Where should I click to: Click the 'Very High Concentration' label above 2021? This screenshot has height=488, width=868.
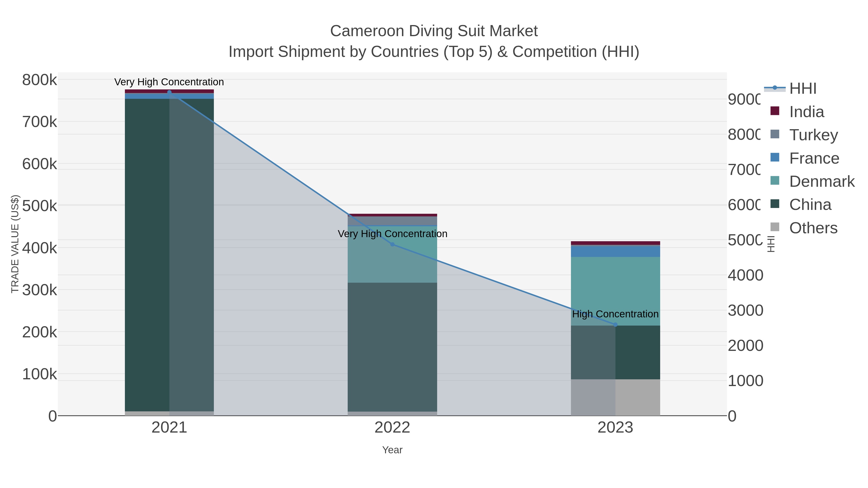click(x=169, y=82)
